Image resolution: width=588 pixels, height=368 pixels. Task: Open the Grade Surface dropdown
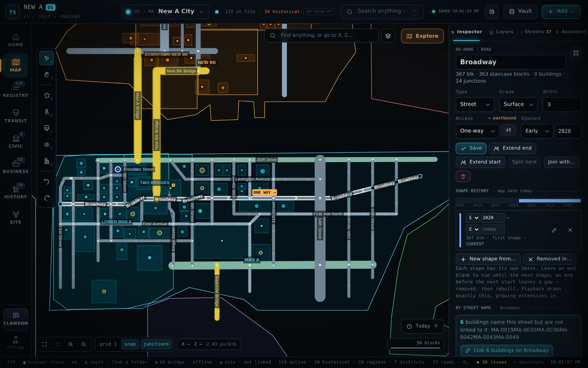[x=518, y=104]
